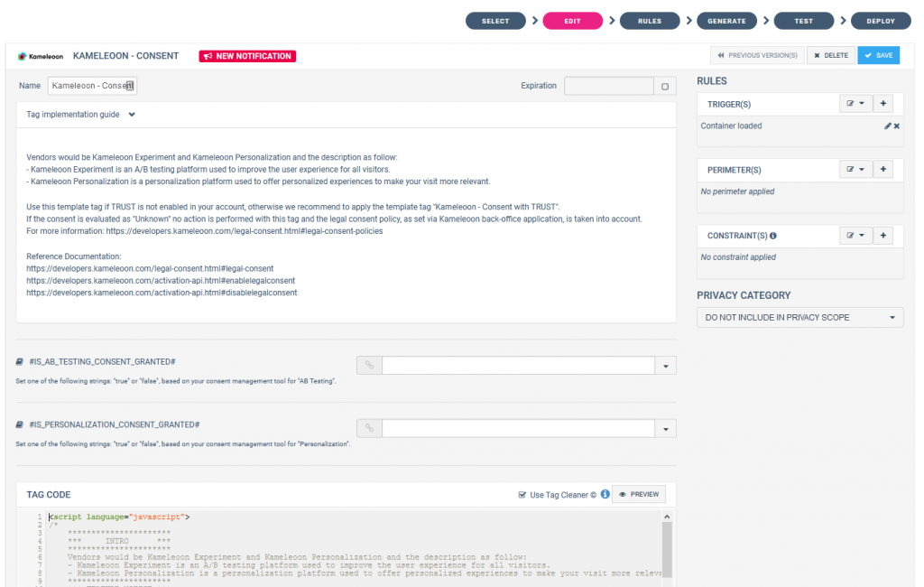924x587 pixels.
Task: Add a new constraint with plus icon
Action: 883,236
